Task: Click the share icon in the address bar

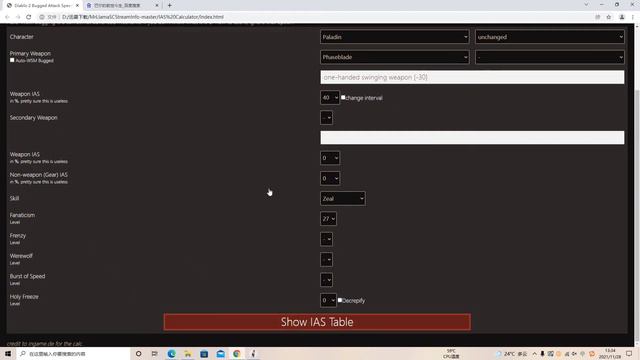Action: pos(598,17)
